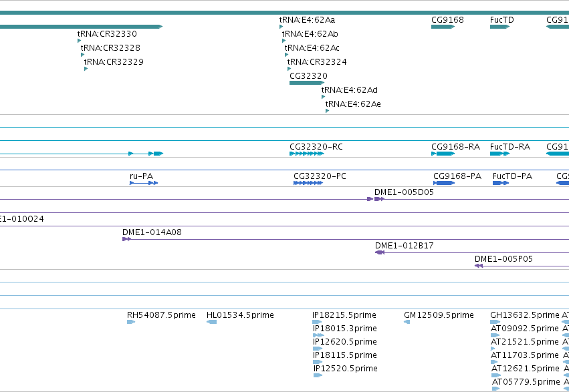Click the DME1-012B17 feature arrow
This screenshot has width=569, height=392.
380,252
